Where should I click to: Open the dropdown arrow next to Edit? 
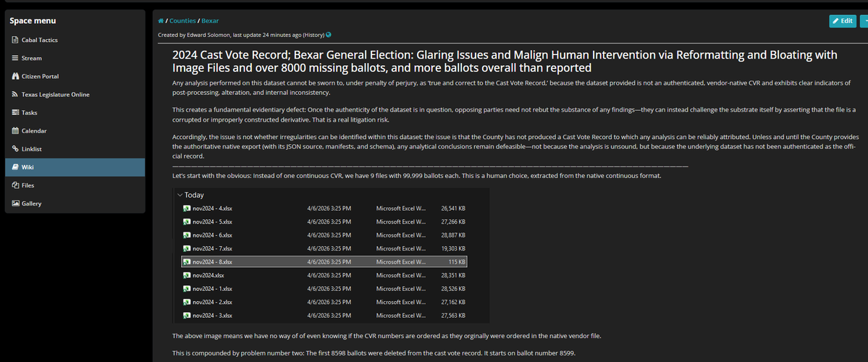864,21
